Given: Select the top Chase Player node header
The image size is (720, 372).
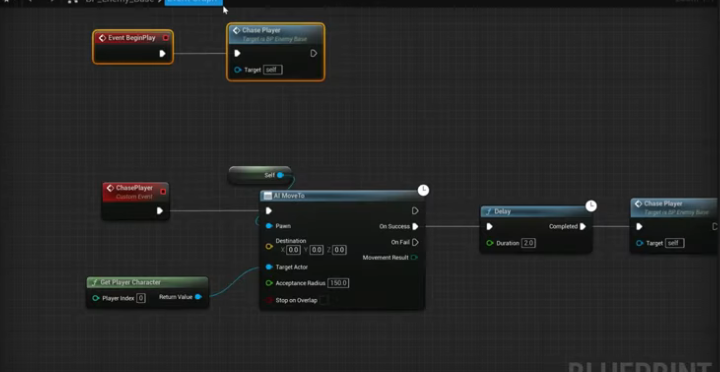Looking at the screenshot, I should 276,34.
